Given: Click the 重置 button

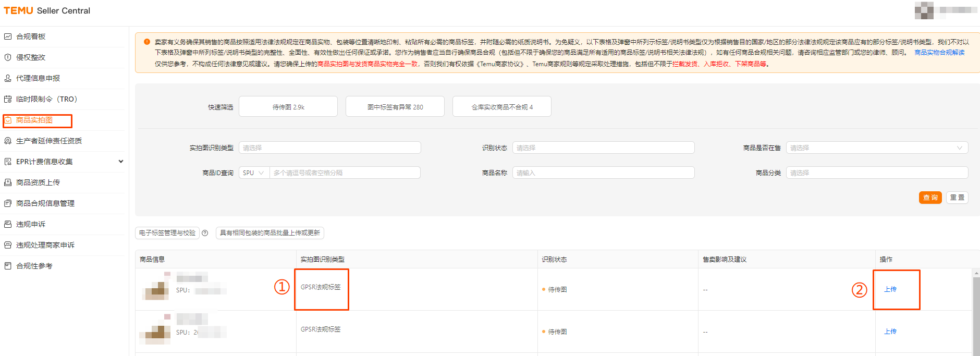Looking at the screenshot, I should [x=957, y=198].
